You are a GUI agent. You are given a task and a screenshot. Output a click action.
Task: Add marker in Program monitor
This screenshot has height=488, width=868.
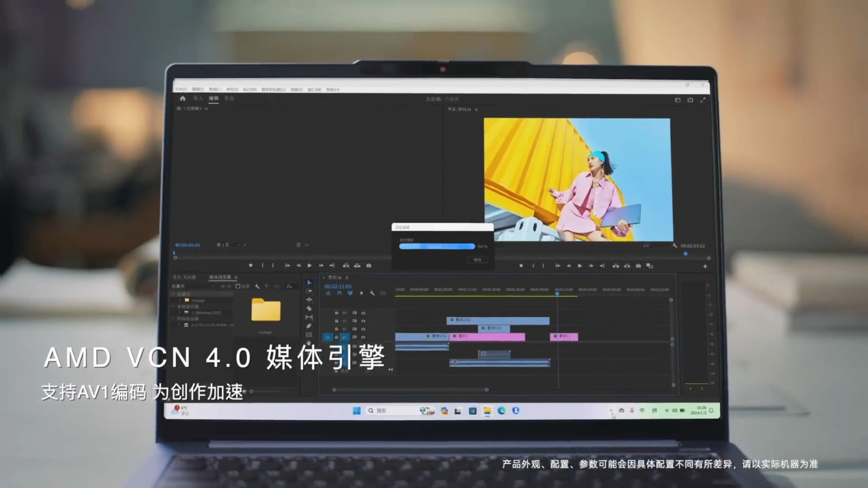pyautogui.click(x=521, y=266)
